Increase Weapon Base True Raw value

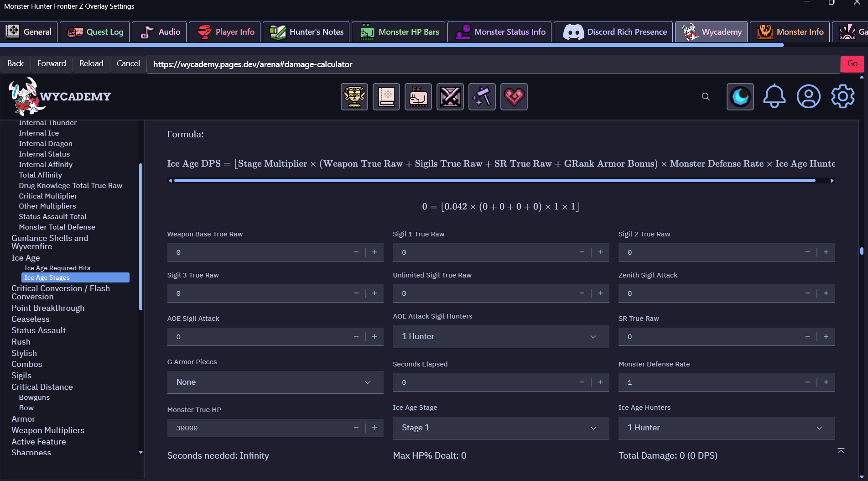374,252
